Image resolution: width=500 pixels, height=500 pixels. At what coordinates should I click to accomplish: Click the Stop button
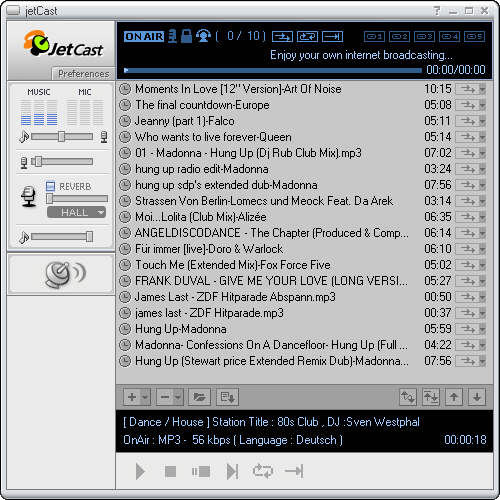170,471
